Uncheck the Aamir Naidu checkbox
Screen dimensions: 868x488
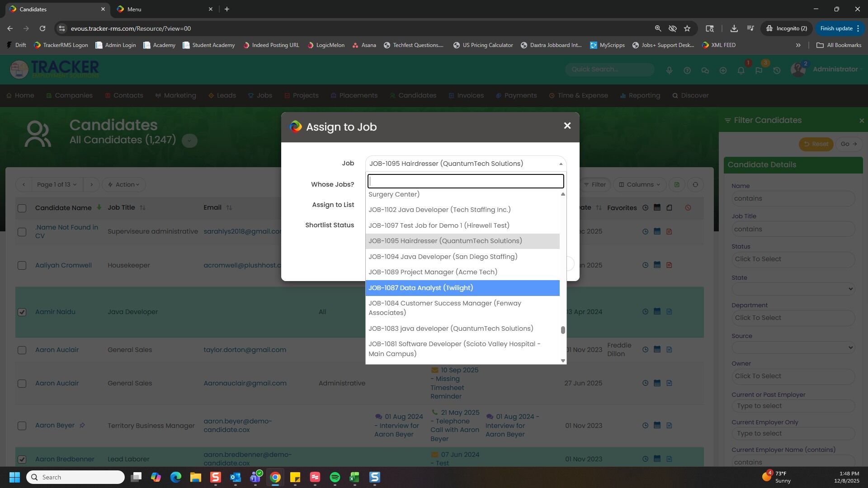coord(22,312)
